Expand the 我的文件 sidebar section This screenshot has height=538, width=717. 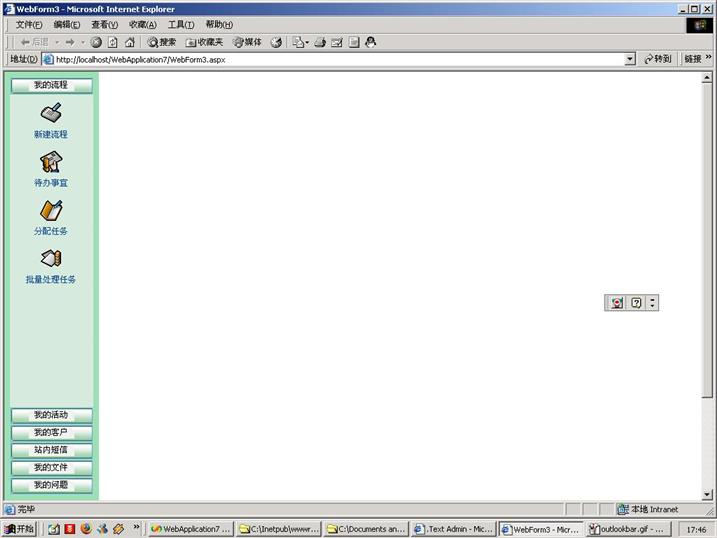point(52,468)
